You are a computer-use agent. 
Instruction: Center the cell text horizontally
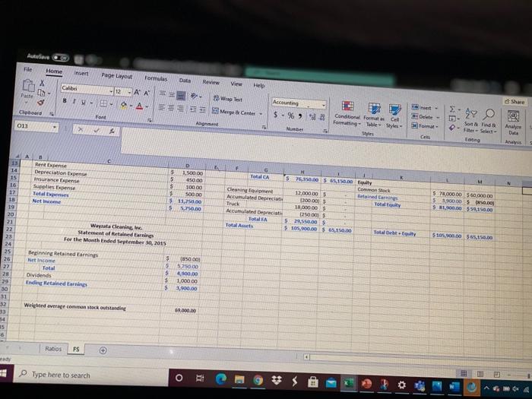point(172,108)
